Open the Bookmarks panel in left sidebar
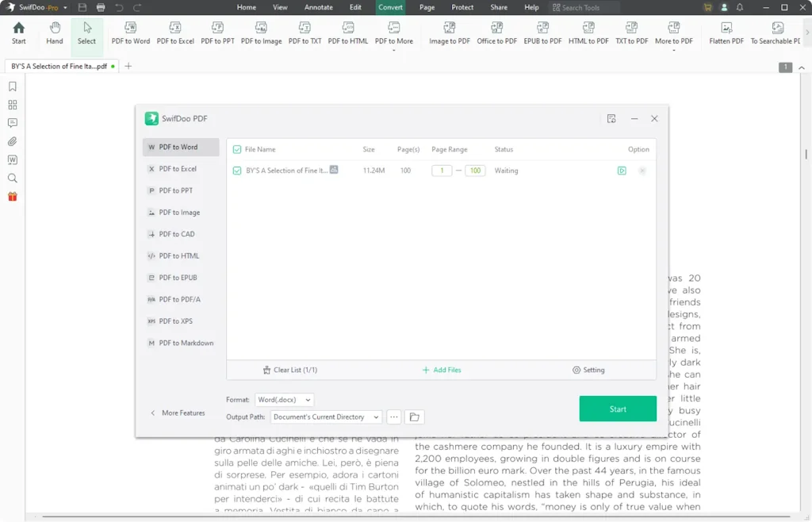 pos(12,86)
